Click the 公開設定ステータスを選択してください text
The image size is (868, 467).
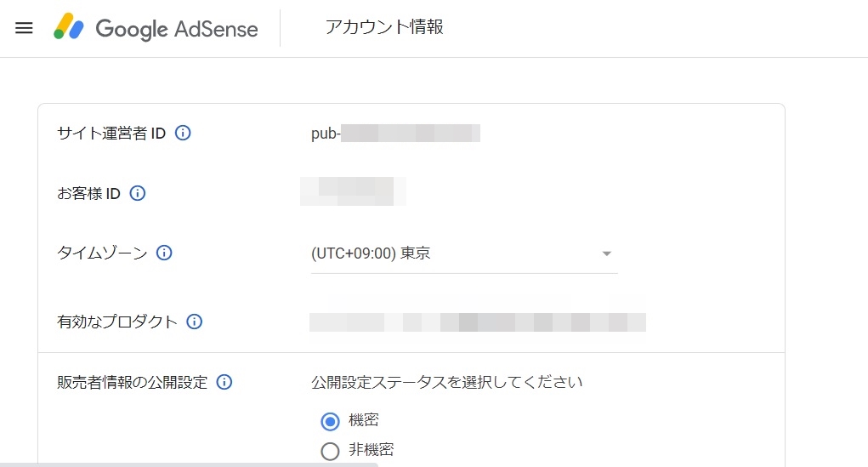pyautogui.click(x=447, y=382)
